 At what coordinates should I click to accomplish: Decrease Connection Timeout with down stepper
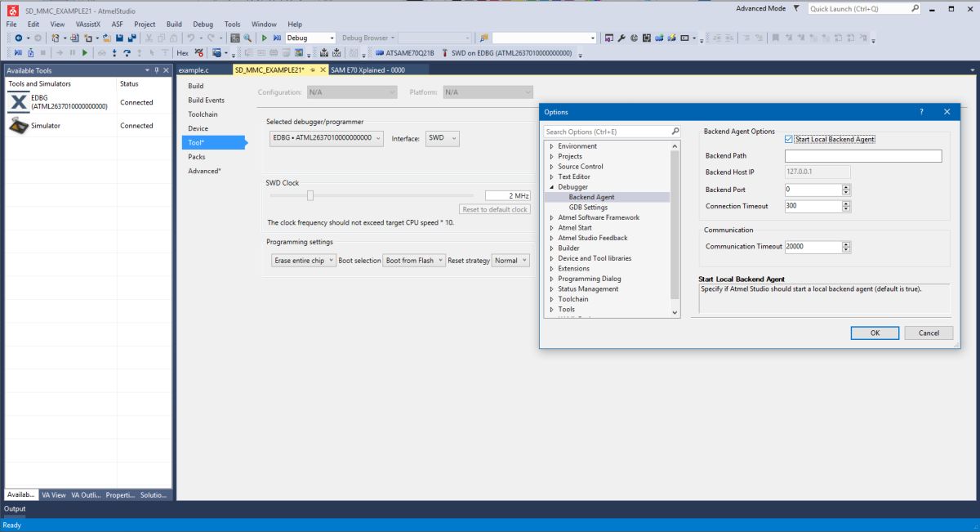846,209
